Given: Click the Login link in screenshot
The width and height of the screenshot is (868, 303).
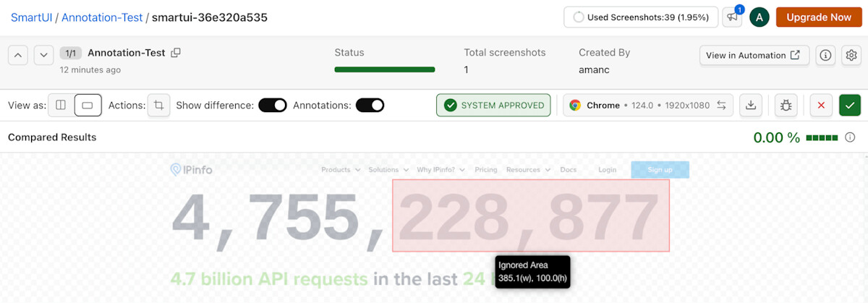Looking at the screenshot, I should pos(608,170).
